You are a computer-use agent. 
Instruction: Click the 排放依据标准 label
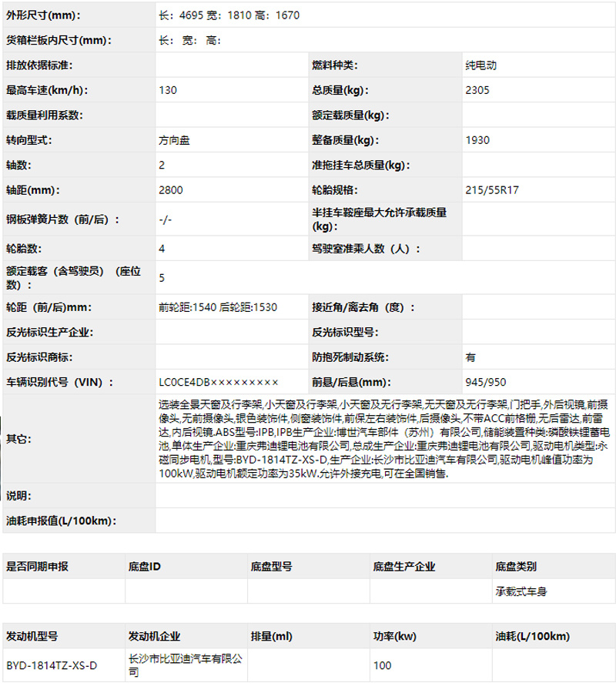click(x=39, y=65)
